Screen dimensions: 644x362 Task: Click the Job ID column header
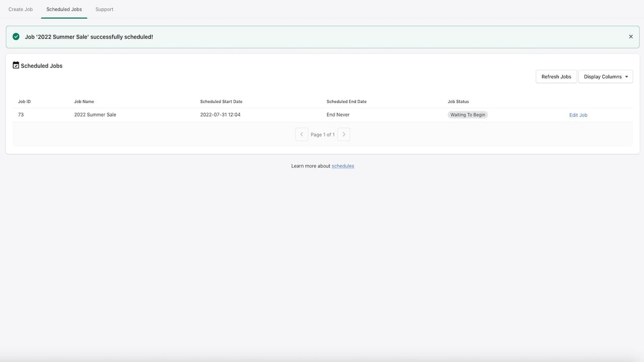(x=24, y=102)
